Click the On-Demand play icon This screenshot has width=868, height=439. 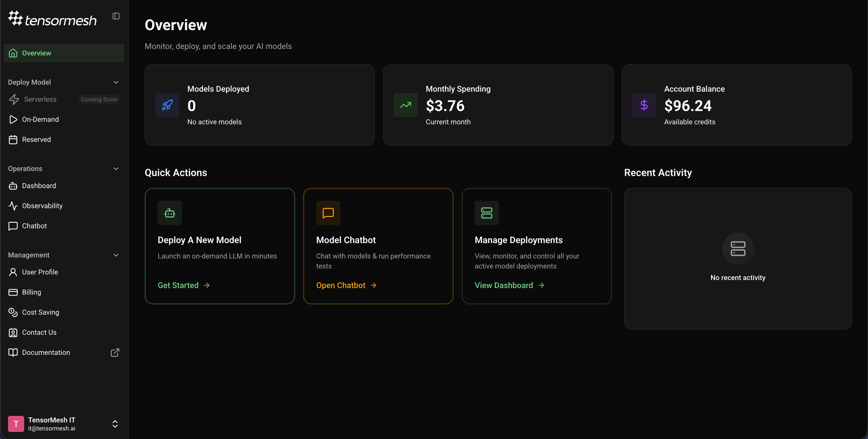coord(13,119)
